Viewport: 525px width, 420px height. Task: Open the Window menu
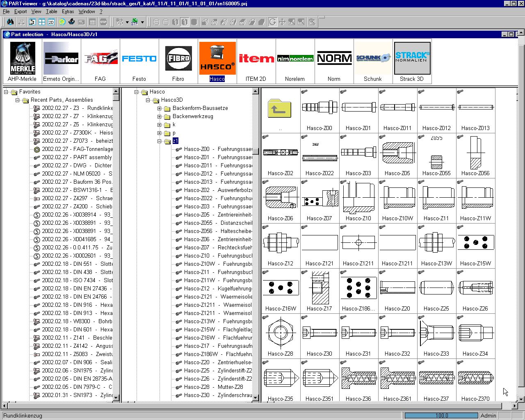(x=87, y=11)
